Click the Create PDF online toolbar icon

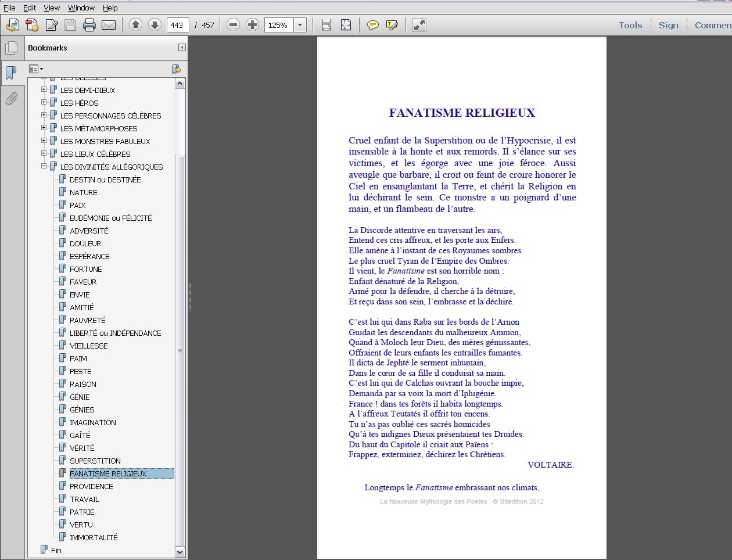13,25
